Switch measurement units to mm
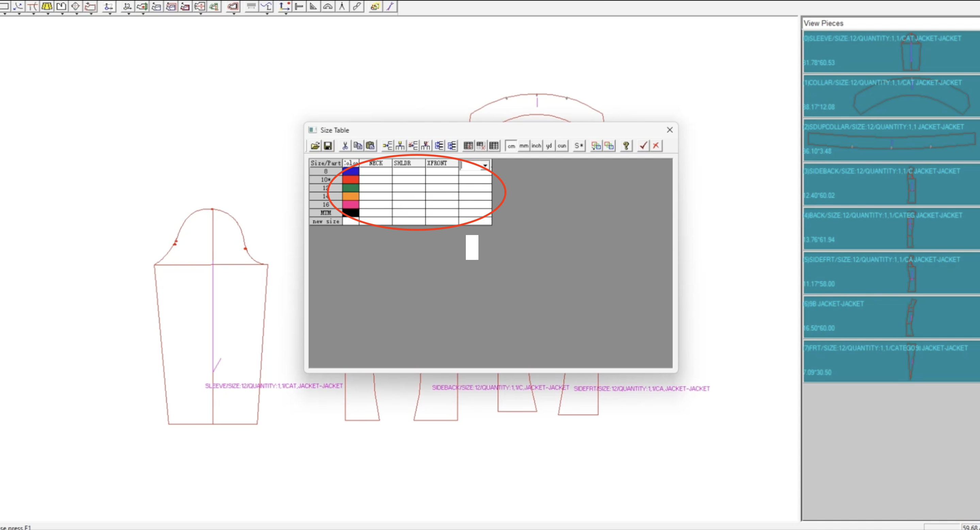 tap(523, 145)
